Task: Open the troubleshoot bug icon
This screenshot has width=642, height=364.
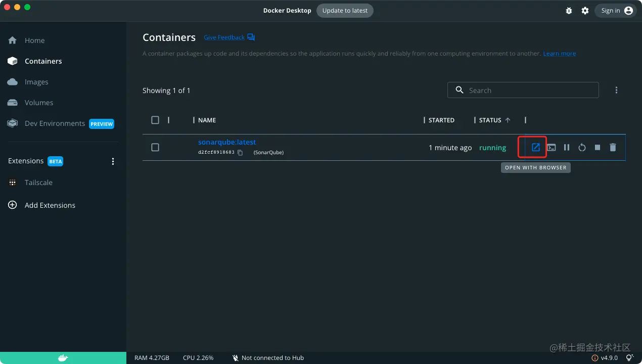Action: click(x=569, y=11)
